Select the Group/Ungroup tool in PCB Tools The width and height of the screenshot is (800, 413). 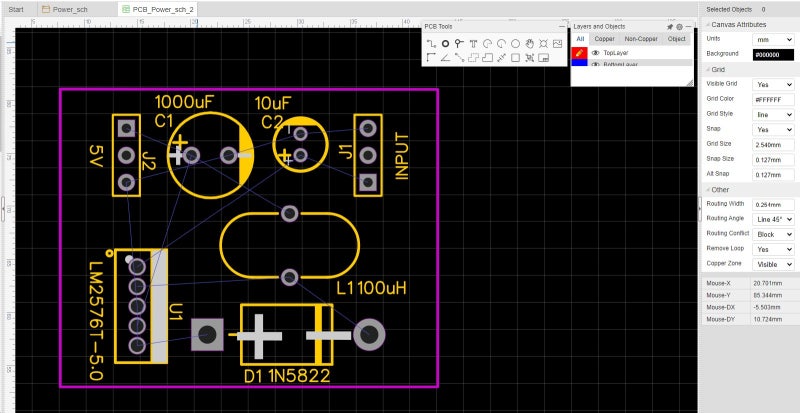pyautogui.click(x=530, y=58)
